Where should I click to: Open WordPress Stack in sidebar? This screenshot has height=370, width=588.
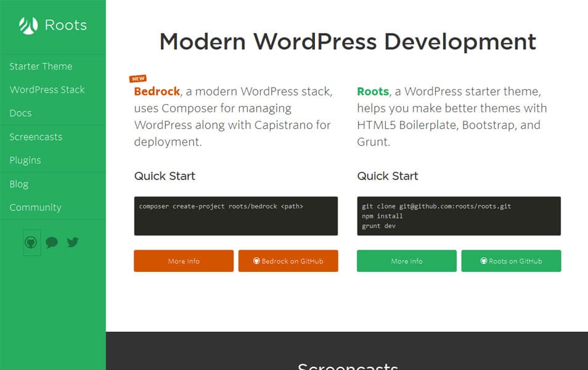(47, 89)
